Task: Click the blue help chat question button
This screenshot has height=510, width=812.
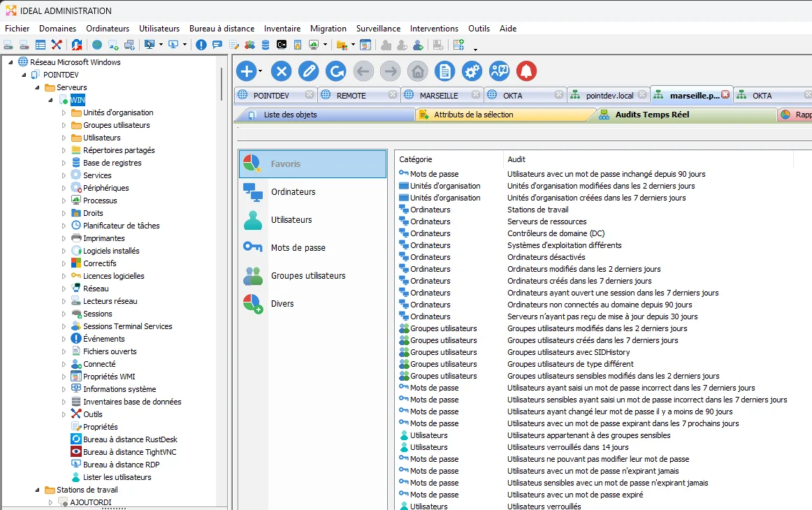Action: 499,71
